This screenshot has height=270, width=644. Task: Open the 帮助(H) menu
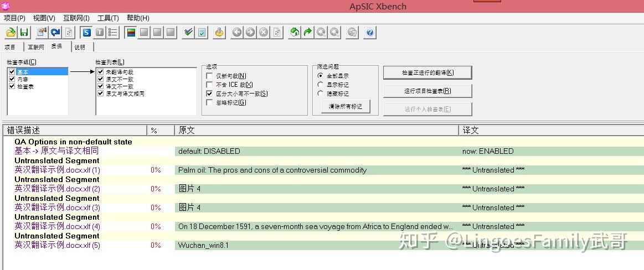pyautogui.click(x=138, y=18)
